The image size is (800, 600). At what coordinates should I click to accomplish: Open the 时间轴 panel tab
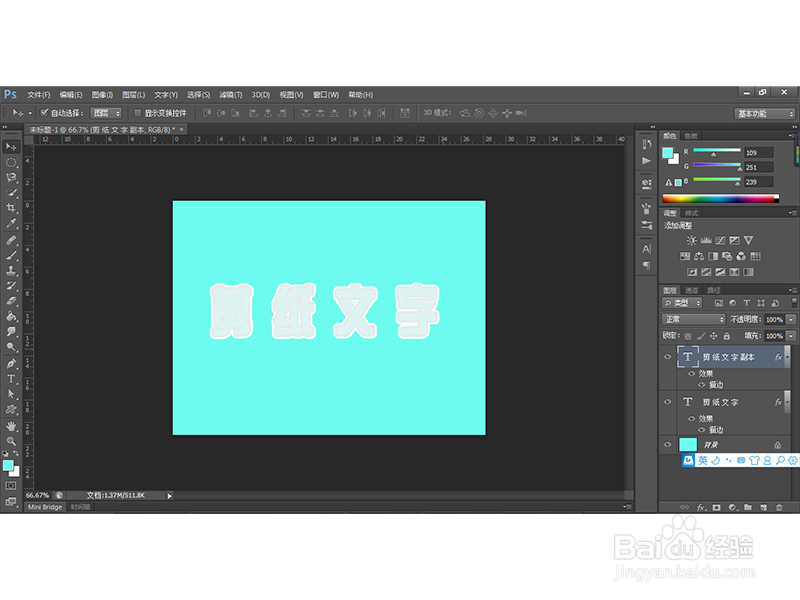pos(80,507)
